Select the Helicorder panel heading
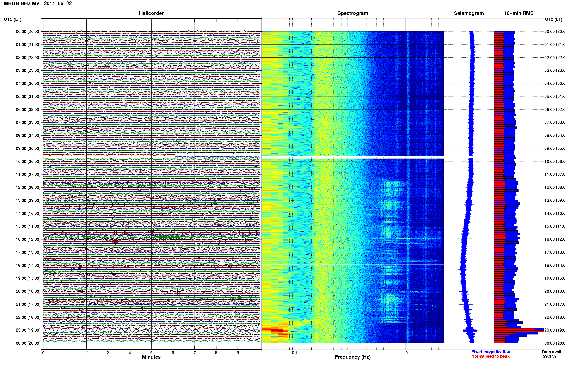Image resolution: width=588 pixels, height=368 pixels. (x=151, y=13)
